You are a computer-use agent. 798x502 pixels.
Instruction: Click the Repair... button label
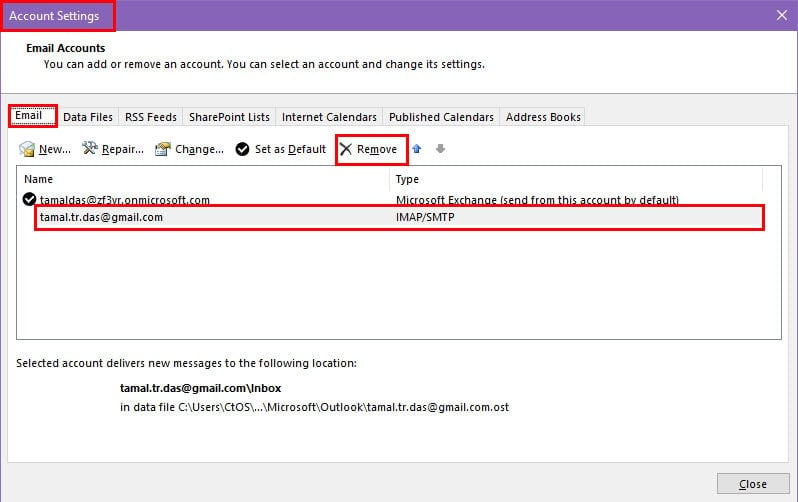[123, 149]
